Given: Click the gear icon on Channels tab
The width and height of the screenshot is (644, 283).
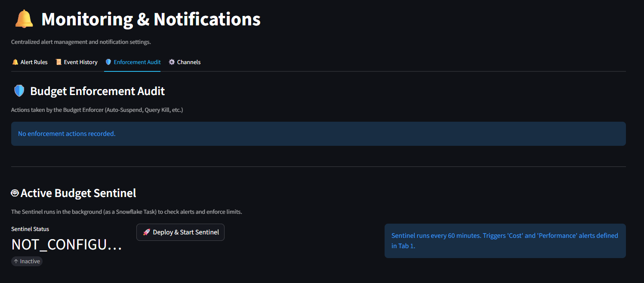Looking at the screenshot, I should [x=172, y=62].
